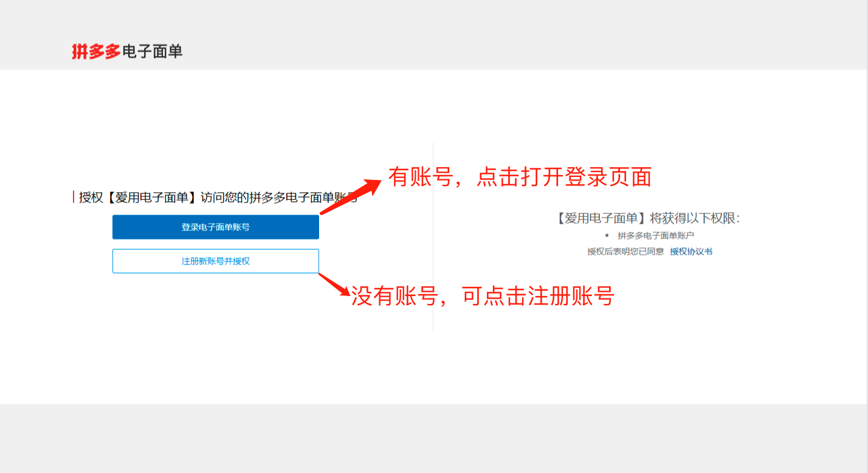
Task: Click the 登录电子面单账号 button
Action: 216,227
